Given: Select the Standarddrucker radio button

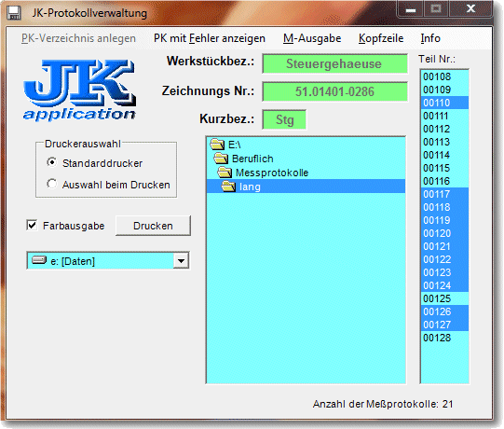Looking at the screenshot, I should pyautogui.click(x=52, y=162).
